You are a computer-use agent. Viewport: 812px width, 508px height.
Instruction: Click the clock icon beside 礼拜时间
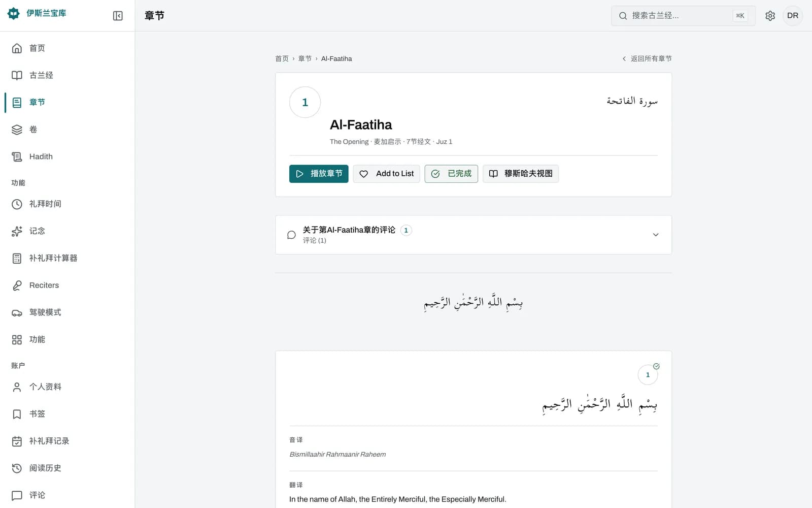click(17, 204)
